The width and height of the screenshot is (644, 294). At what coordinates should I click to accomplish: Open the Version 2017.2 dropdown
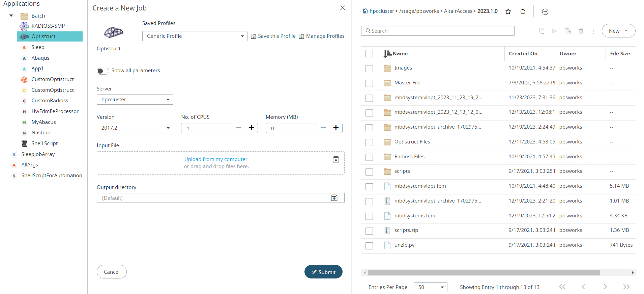tap(135, 128)
